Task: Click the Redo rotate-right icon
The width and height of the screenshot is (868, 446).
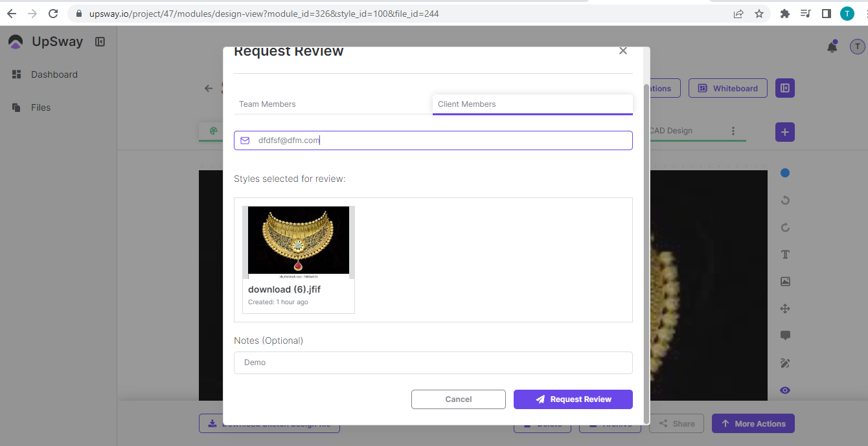Action: 785,227
